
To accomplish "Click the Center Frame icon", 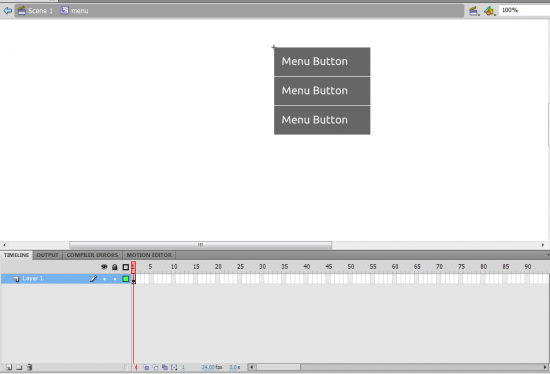I will 136,367.
